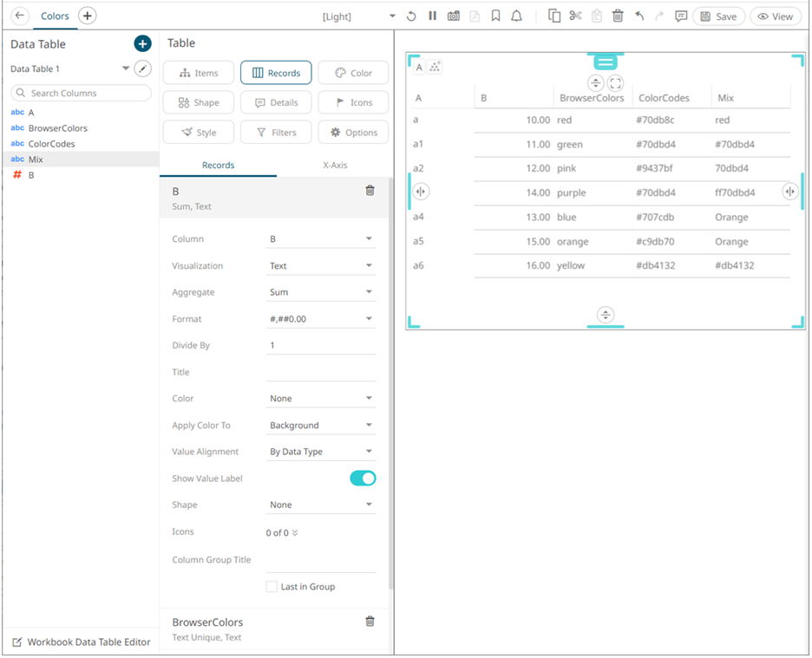
Task: Add a new data table with plus icon
Action: point(143,43)
